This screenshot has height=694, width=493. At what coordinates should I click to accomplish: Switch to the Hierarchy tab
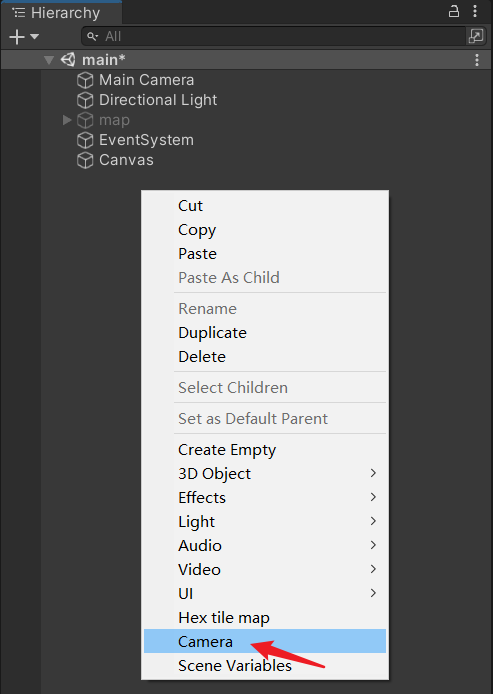[61, 12]
